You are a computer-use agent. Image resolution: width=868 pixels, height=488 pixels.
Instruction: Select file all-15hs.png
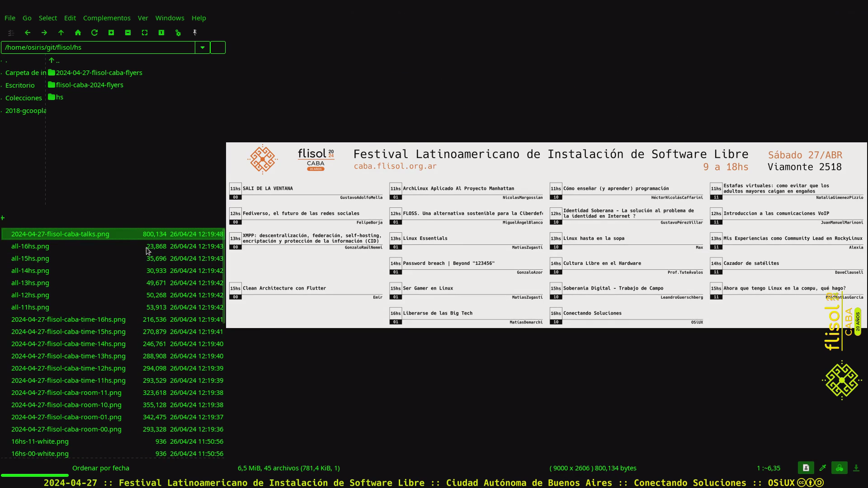pos(113,258)
